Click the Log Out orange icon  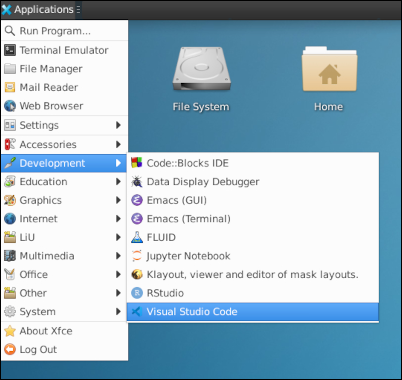(x=10, y=349)
